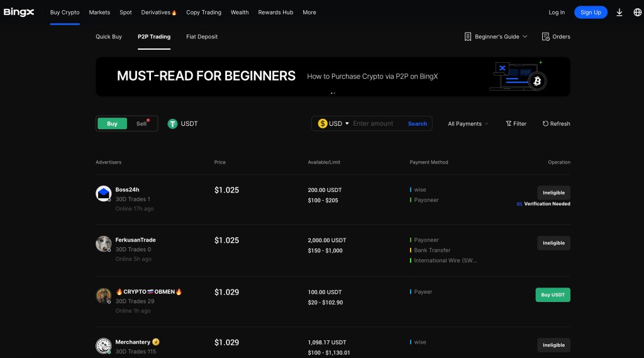The height and width of the screenshot is (358, 644).
Task: Open Copy Trading
Action: pyautogui.click(x=204, y=13)
